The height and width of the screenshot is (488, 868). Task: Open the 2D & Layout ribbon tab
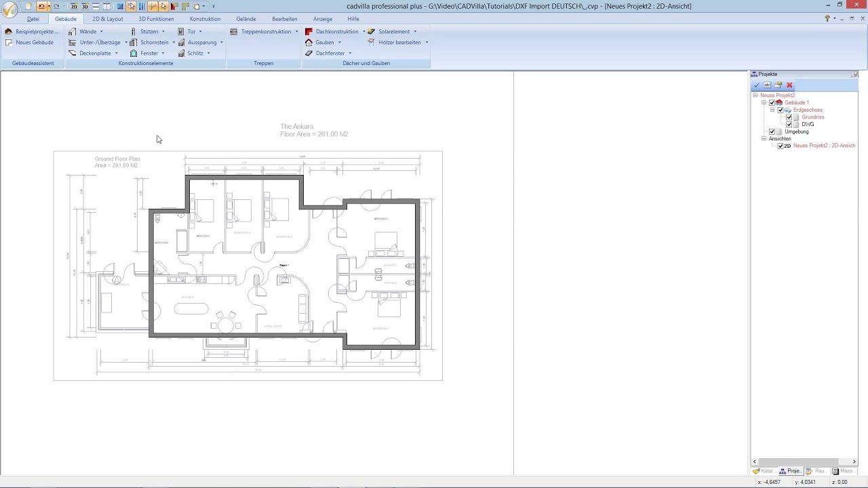[x=108, y=19]
